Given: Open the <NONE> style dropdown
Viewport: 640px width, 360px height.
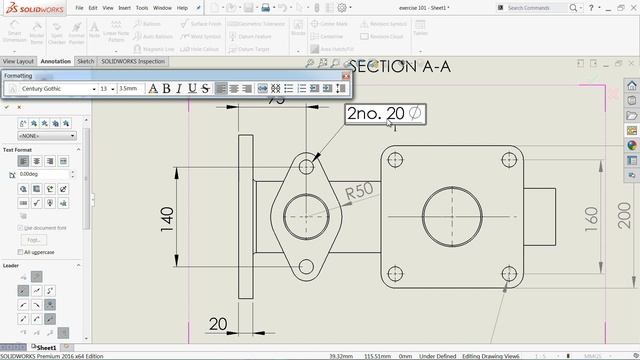Looking at the screenshot, I should (47, 136).
